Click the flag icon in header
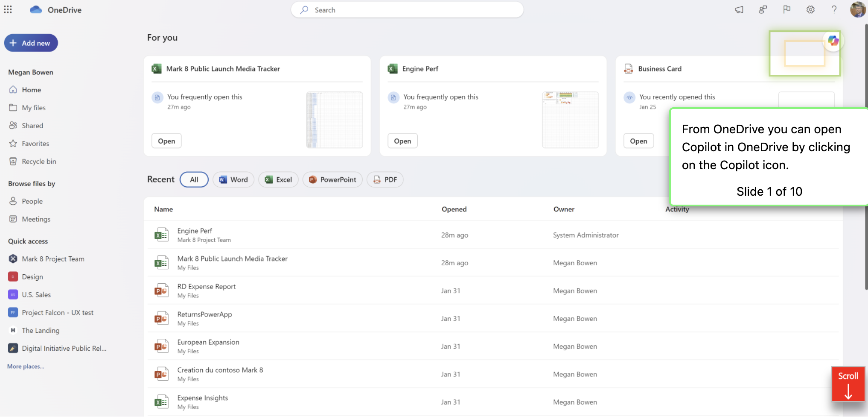This screenshot has height=417, width=868. 786,9
